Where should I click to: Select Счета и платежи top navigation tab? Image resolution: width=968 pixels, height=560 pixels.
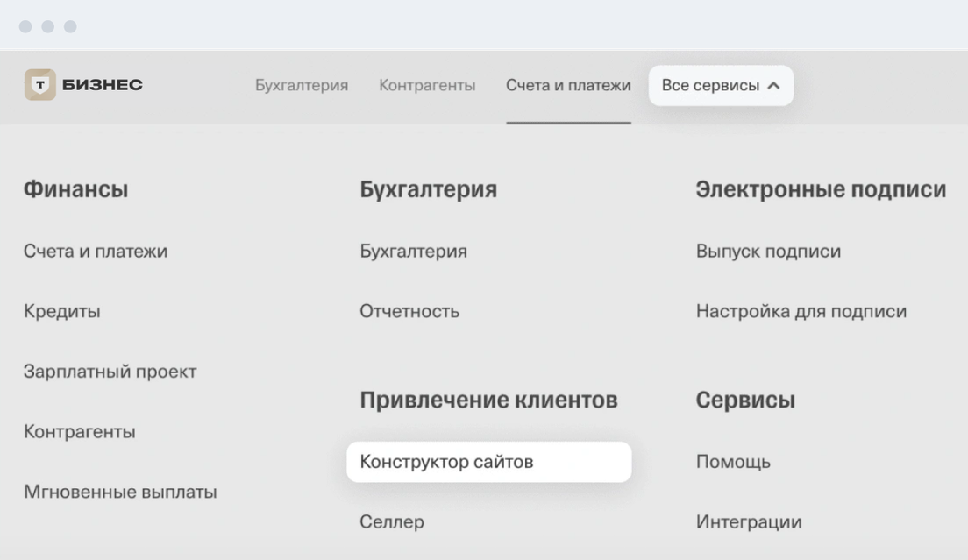(568, 86)
